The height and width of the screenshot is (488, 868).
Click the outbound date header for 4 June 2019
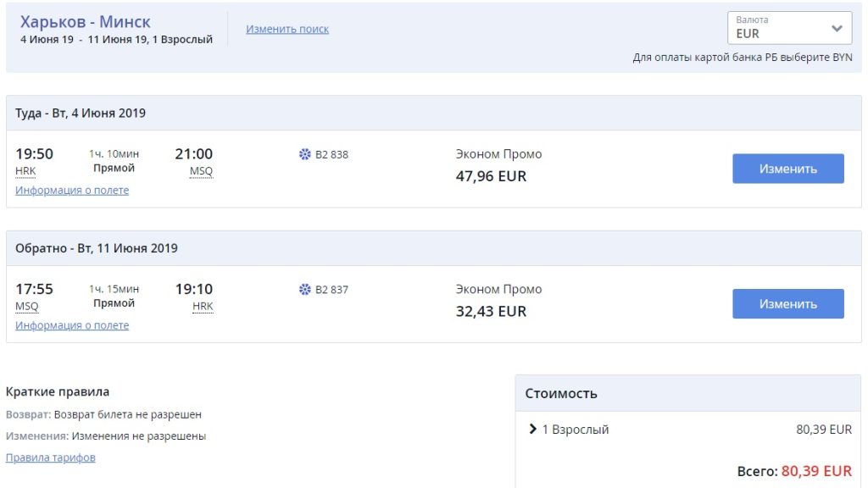coord(81,113)
